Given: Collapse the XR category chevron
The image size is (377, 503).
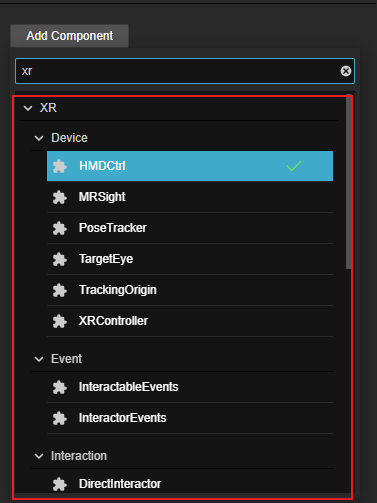Looking at the screenshot, I should (x=28, y=108).
